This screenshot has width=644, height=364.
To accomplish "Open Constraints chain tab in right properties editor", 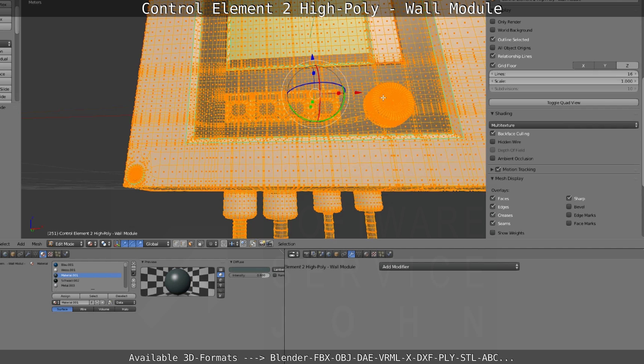I will tap(344, 254).
